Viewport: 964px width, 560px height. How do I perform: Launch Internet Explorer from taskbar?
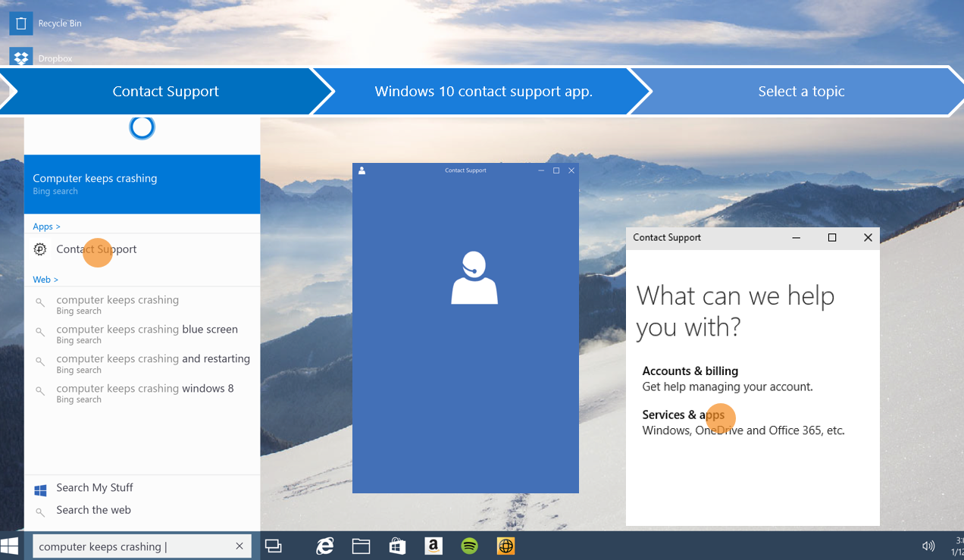[325, 546]
